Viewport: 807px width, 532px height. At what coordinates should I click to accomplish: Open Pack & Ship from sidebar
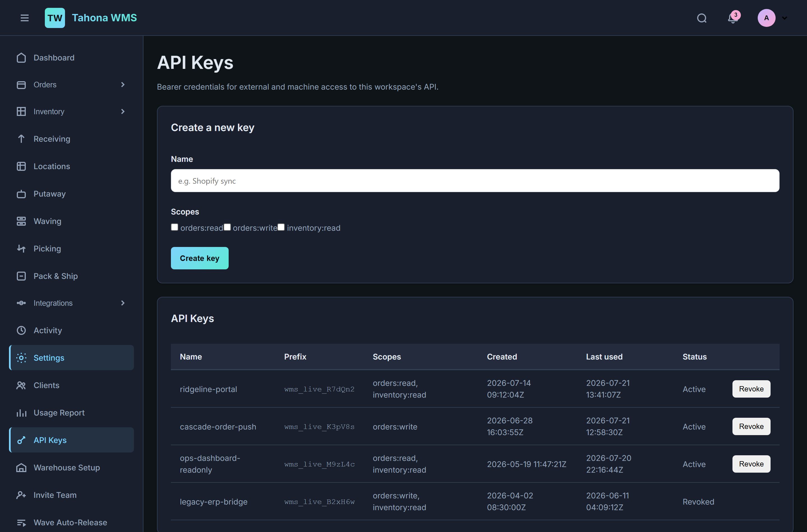pyautogui.click(x=71, y=276)
